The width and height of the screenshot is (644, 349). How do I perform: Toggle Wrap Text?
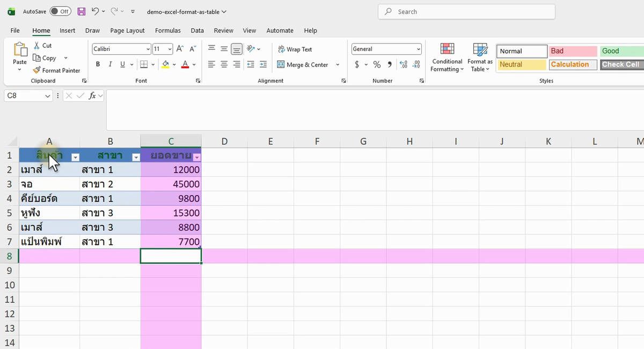pyautogui.click(x=295, y=49)
